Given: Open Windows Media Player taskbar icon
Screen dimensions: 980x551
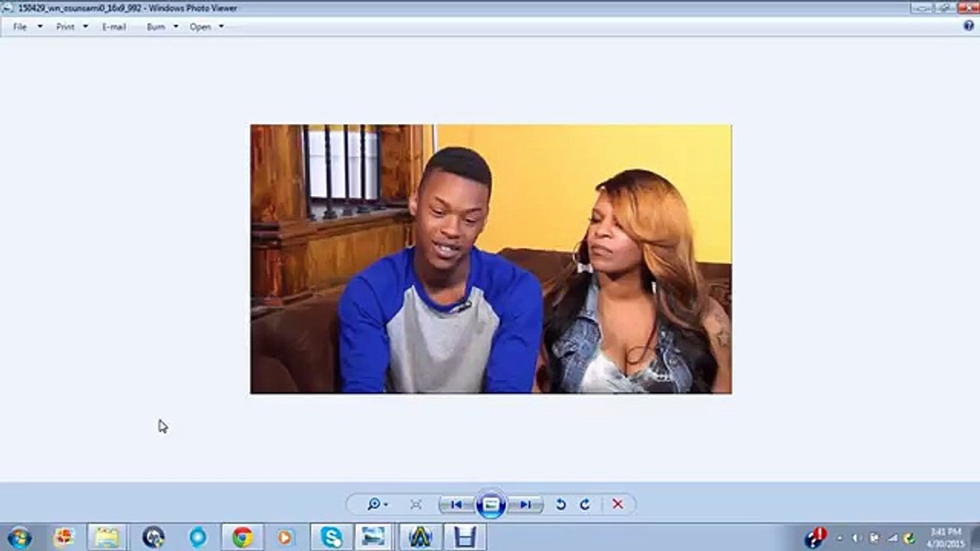Looking at the screenshot, I should pos(285,537).
